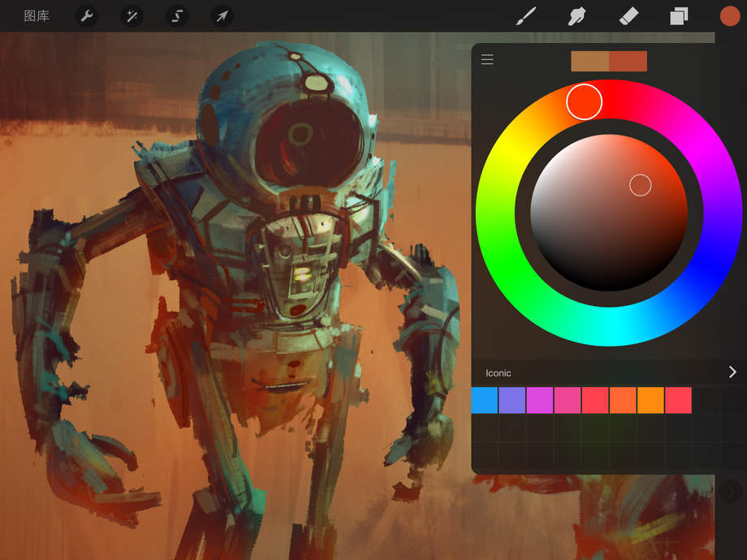The width and height of the screenshot is (747, 560).
Task: Expand the Iconic palette chevron
Action: tap(732, 372)
